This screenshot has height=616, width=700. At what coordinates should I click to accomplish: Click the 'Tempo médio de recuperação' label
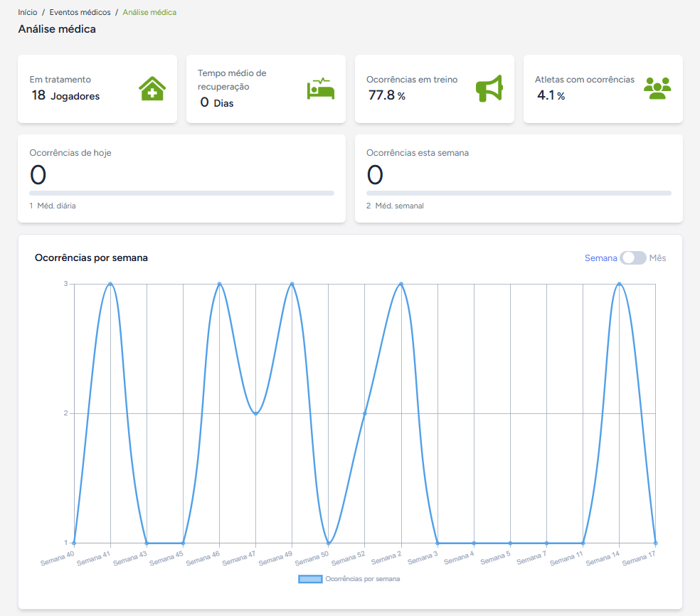coord(232,80)
